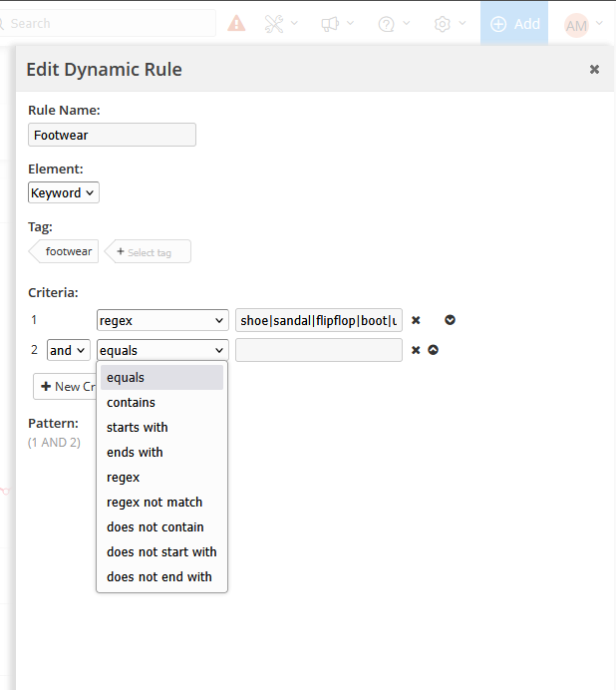Choose 'contains' from the operator list
This screenshot has height=690, width=616.
131,403
